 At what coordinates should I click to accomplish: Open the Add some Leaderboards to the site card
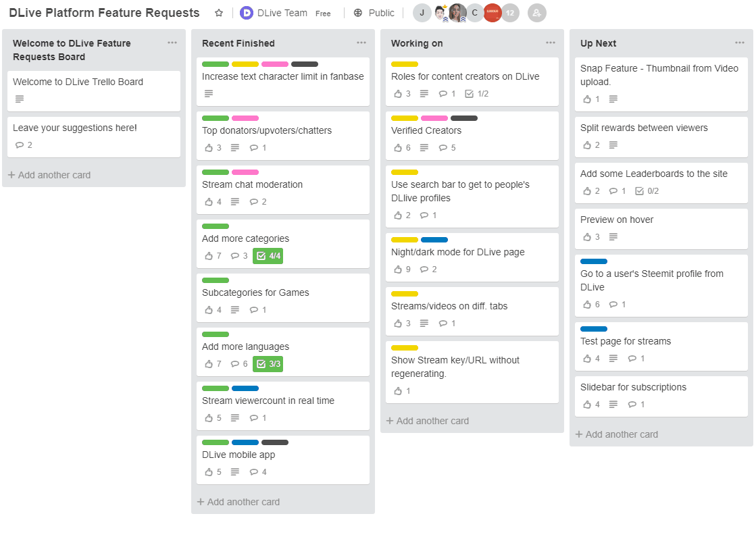661,183
